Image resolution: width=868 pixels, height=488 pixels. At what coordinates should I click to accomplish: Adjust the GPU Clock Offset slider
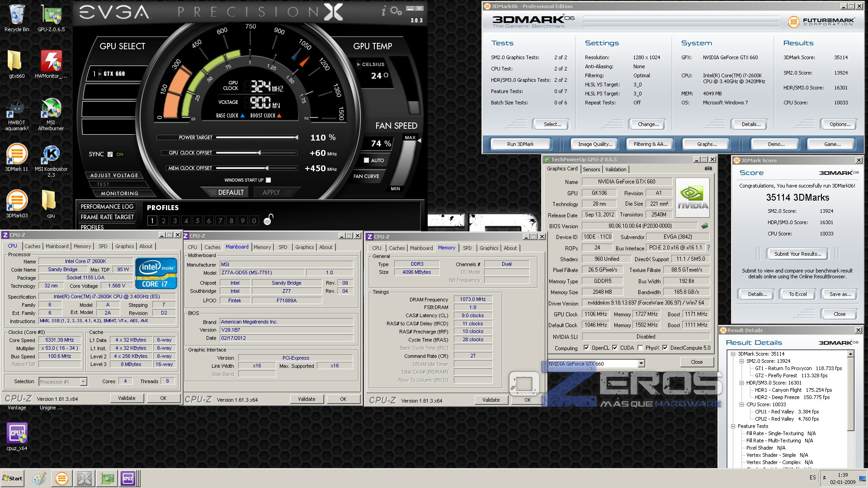click(x=259, y=153)
